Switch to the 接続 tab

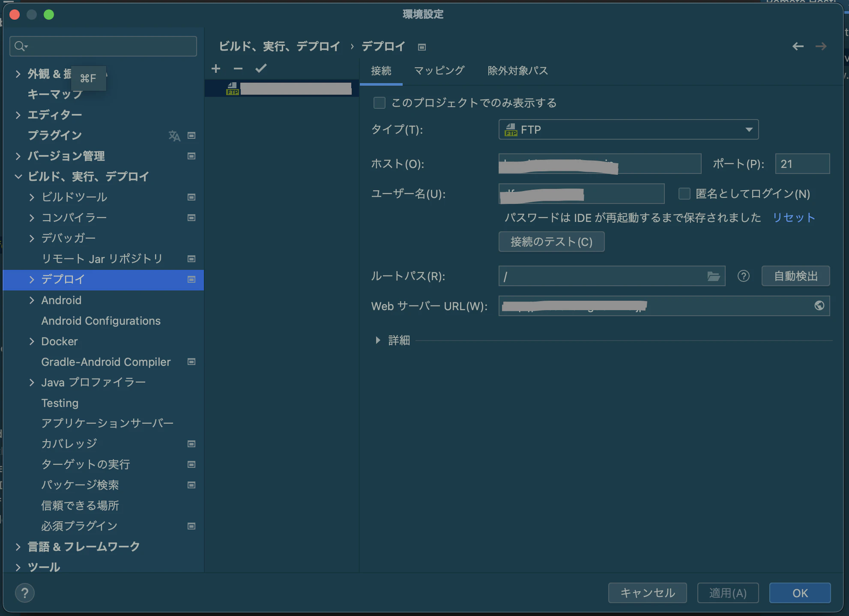coord(381,71)
